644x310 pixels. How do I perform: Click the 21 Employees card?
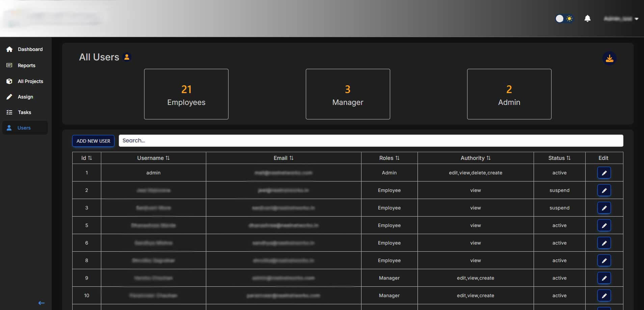tap(186, 94)
